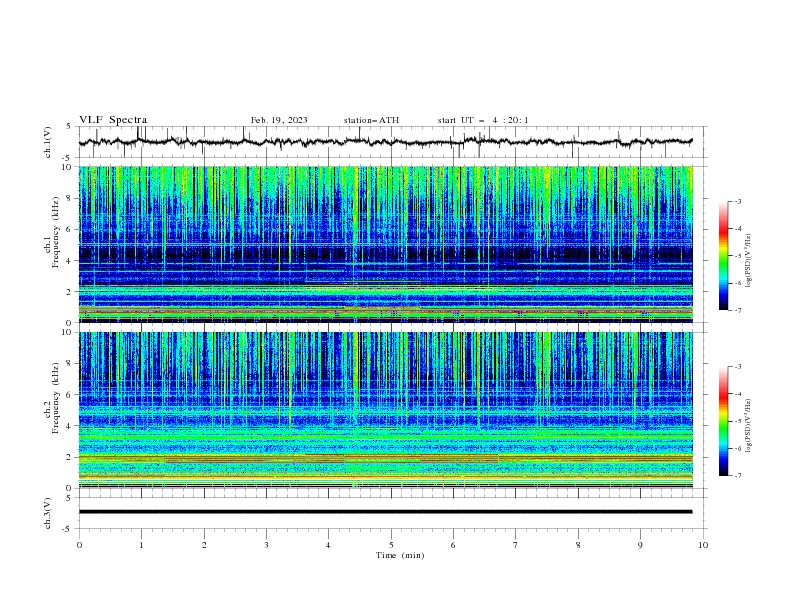
Task: Click the '7' tick on the time axis
Action: 516,545
